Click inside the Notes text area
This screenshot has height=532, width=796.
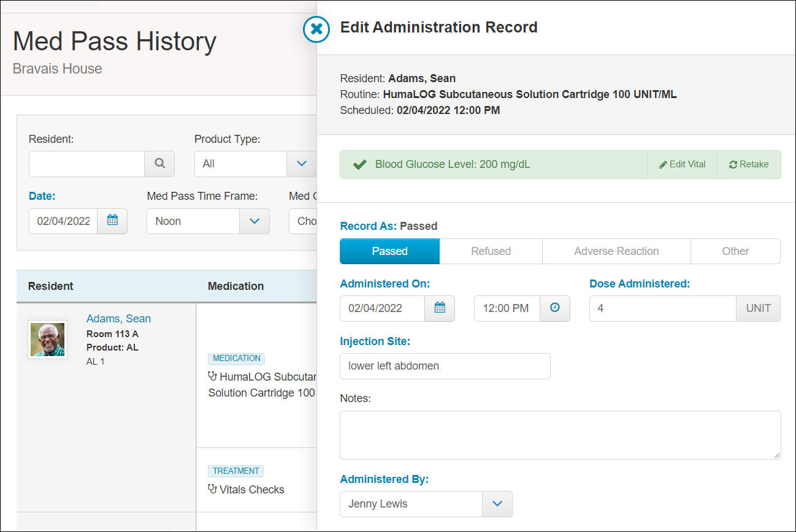[559, 435]
